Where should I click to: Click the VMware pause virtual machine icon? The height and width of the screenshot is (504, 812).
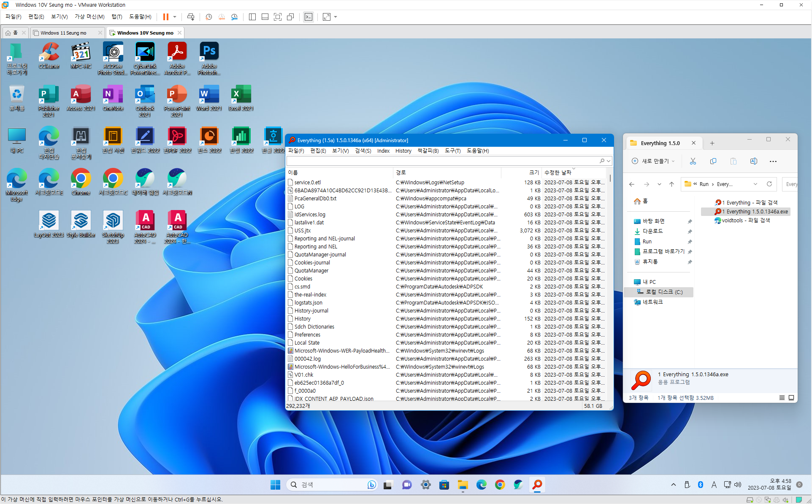point(165,17)
